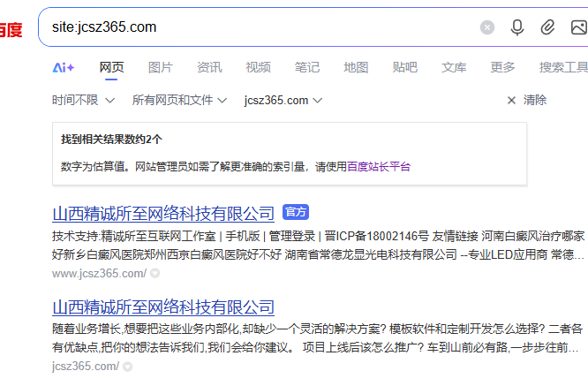Attach a file with the paperclip icon

(x=547, y=27)
